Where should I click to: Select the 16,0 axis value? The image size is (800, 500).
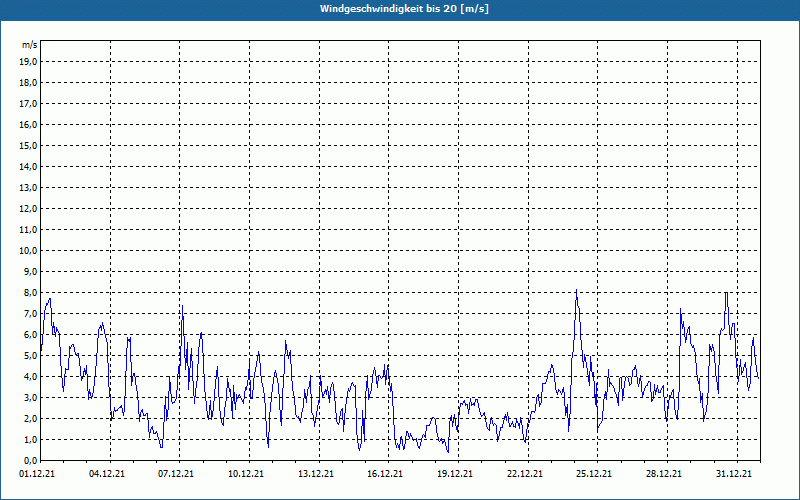click(x=28, y=124)
